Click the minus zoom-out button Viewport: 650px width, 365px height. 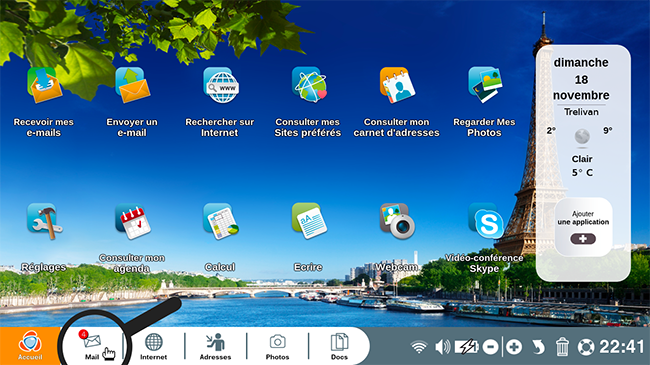[x=490, y=347]
